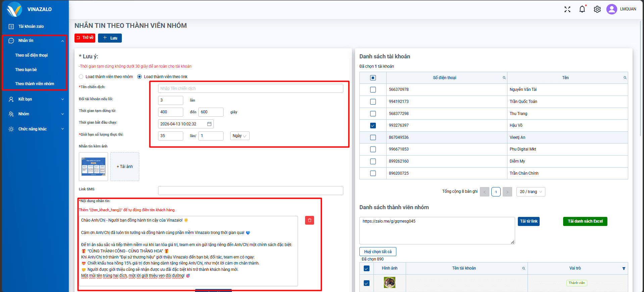Click the VINAZALO logo
The width and height of the screenshot is (644, 292).
pos(15,9)
